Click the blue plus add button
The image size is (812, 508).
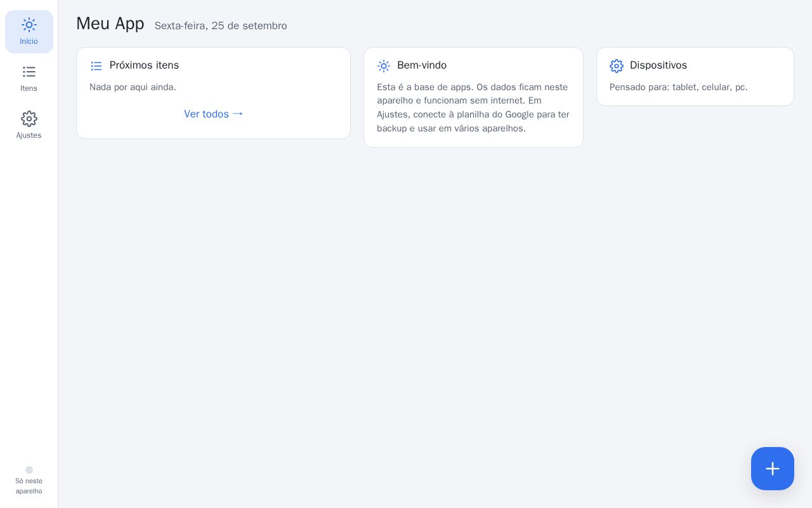tap(773, 469)
